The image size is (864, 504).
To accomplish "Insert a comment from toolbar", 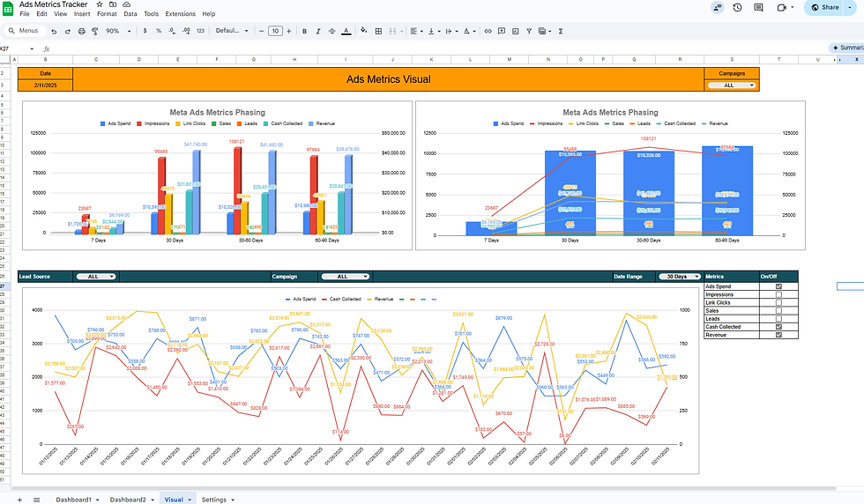I will click(502, 32).
